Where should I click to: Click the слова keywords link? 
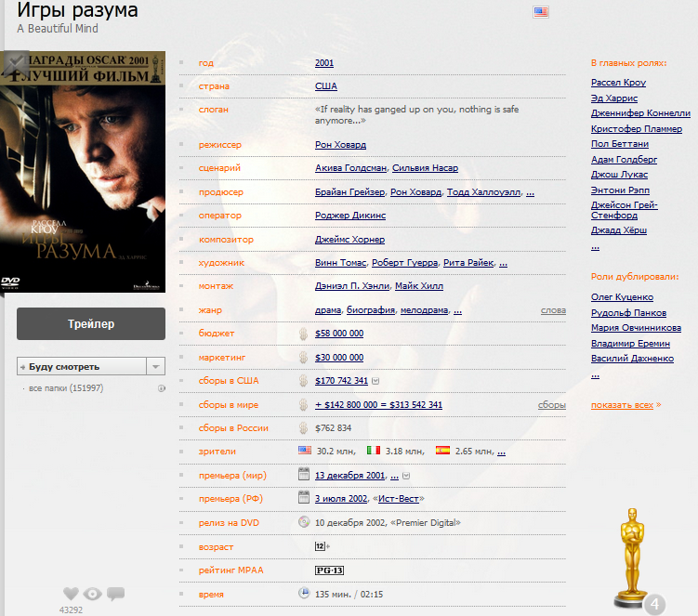(x=553, y=310)
